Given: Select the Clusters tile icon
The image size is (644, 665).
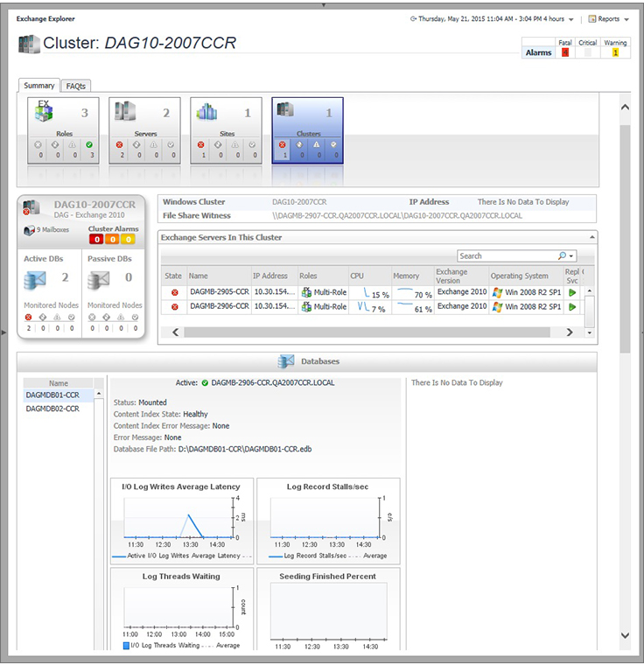Looking at the screenshot, I should pyautogui.click(x=285, y=109).
